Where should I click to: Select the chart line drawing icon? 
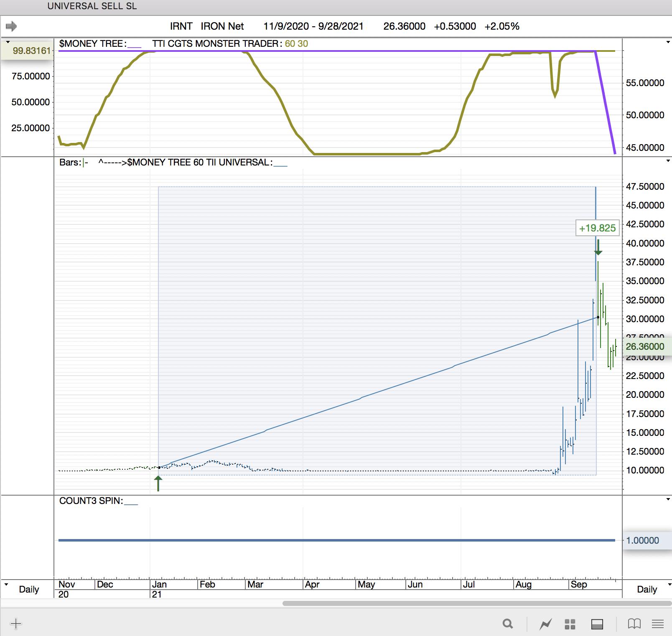pyautogui.click(x=545, y=624)
